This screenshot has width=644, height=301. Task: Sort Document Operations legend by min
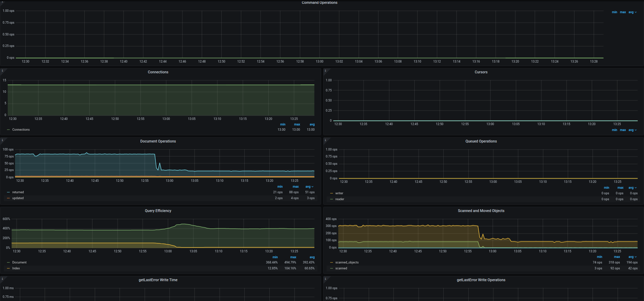pos(280,187)
